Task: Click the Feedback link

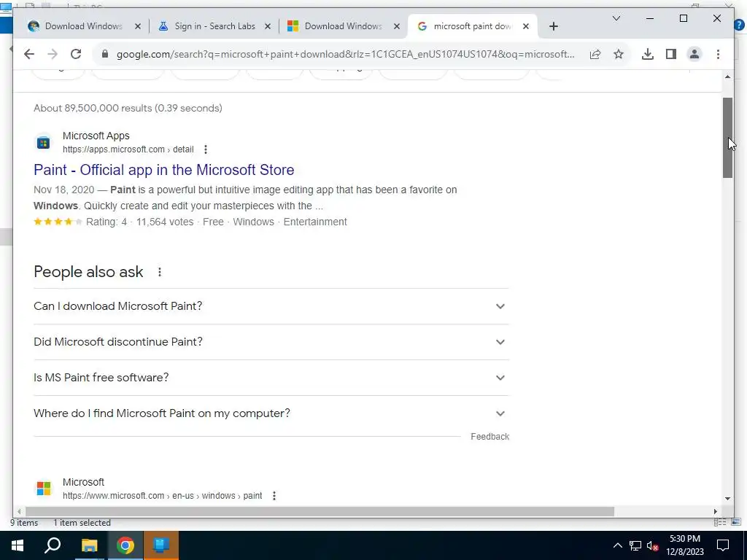Action: coord(489,437)
